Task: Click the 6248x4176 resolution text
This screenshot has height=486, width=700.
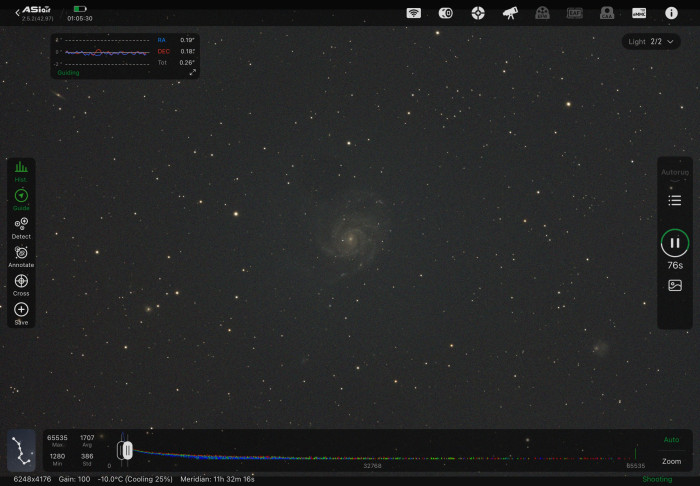Action: [32, 479]
